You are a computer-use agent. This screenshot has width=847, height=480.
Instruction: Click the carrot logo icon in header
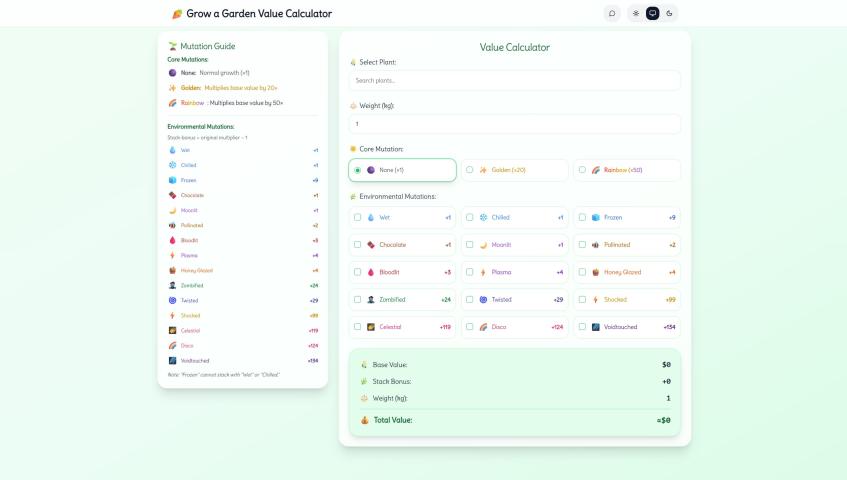177,14
